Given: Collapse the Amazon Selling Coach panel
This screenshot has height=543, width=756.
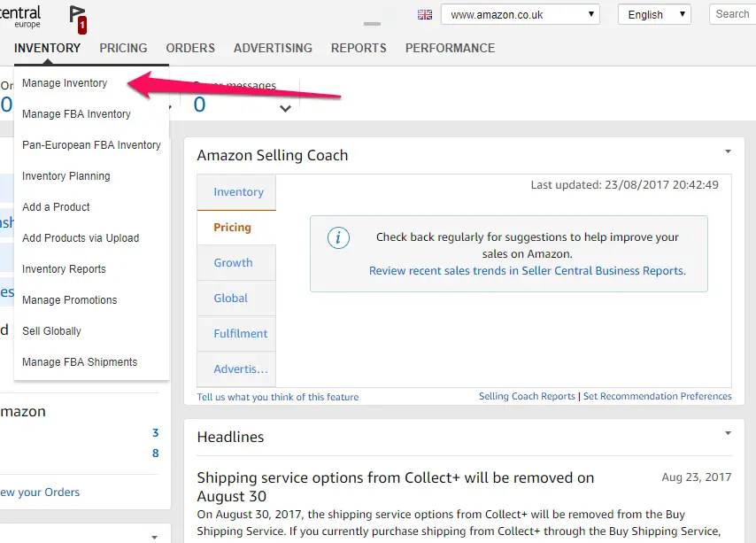Looking at the screenshot, I should (728, 151).
